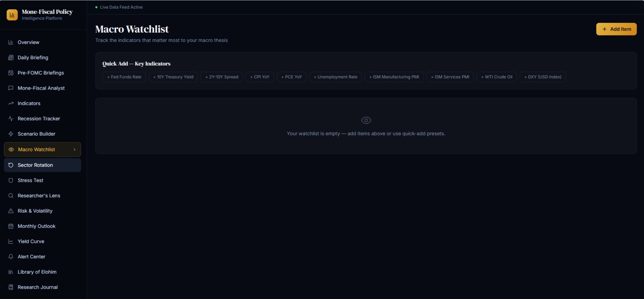Quick-add ISM Services PMI
The height and width of the screenshot is (299, 644).
point(450,77)
